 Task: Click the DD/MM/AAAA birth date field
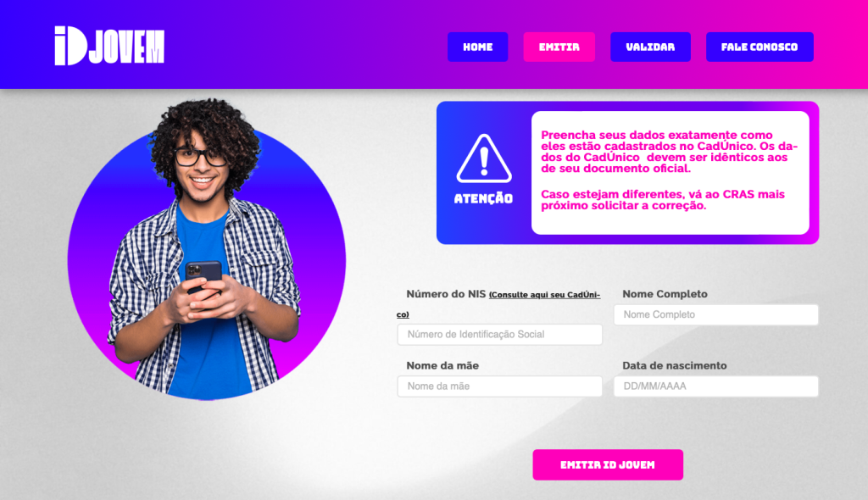[715, 386]
